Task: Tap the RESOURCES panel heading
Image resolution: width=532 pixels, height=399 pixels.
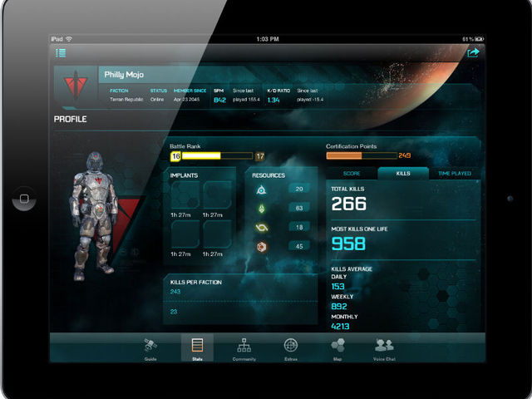Action: click(268, 175)
